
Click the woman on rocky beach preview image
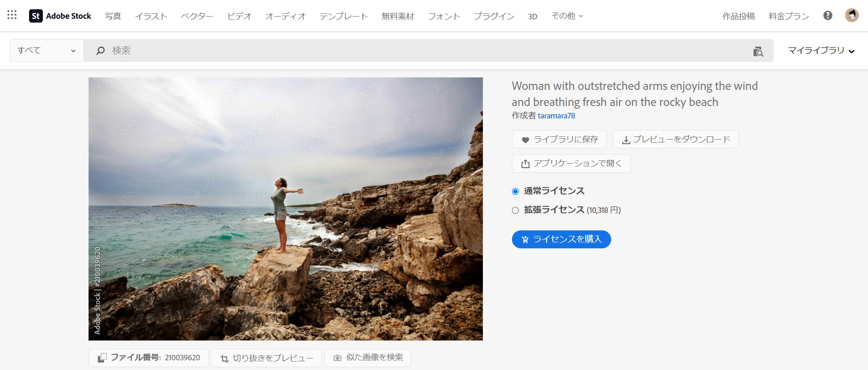tap(285, 209)
